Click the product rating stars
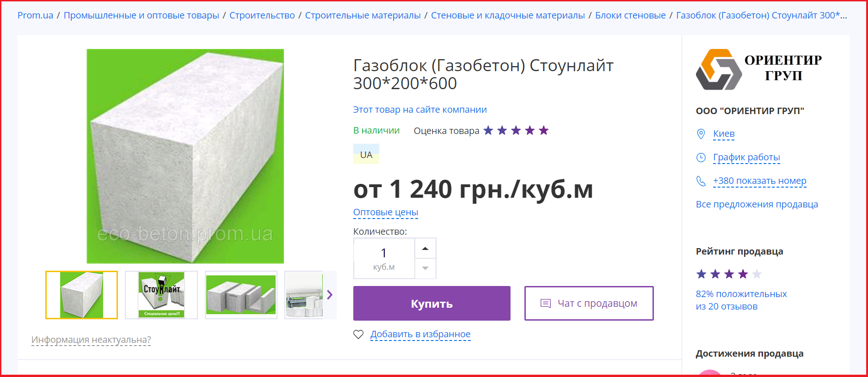Image resolution: width=868 pixels, height=377 pixels. [516, 131]
